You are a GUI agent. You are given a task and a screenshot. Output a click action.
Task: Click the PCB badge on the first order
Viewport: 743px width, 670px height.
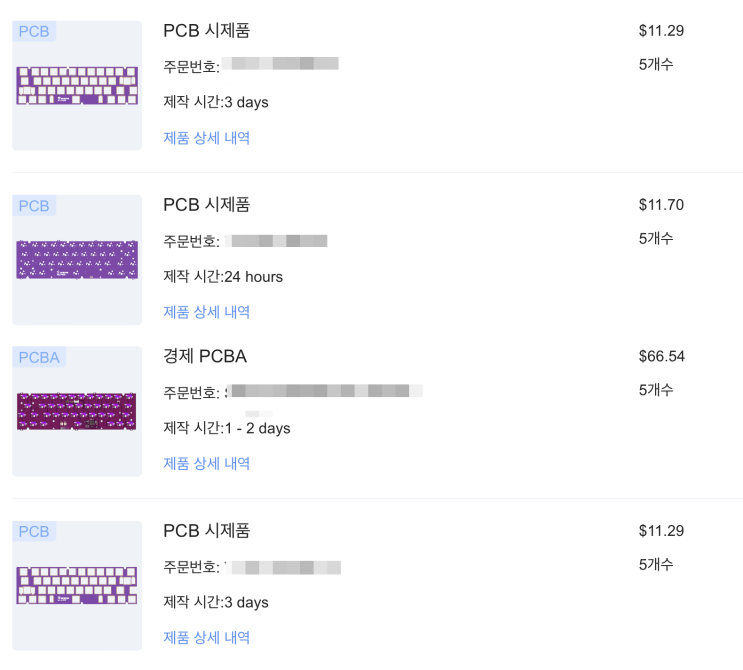(34, 32)
